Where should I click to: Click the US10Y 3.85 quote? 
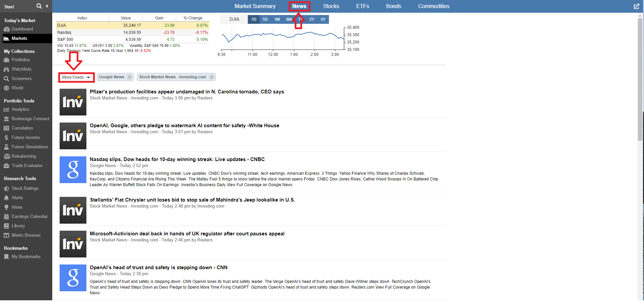[x=108, y=46]
